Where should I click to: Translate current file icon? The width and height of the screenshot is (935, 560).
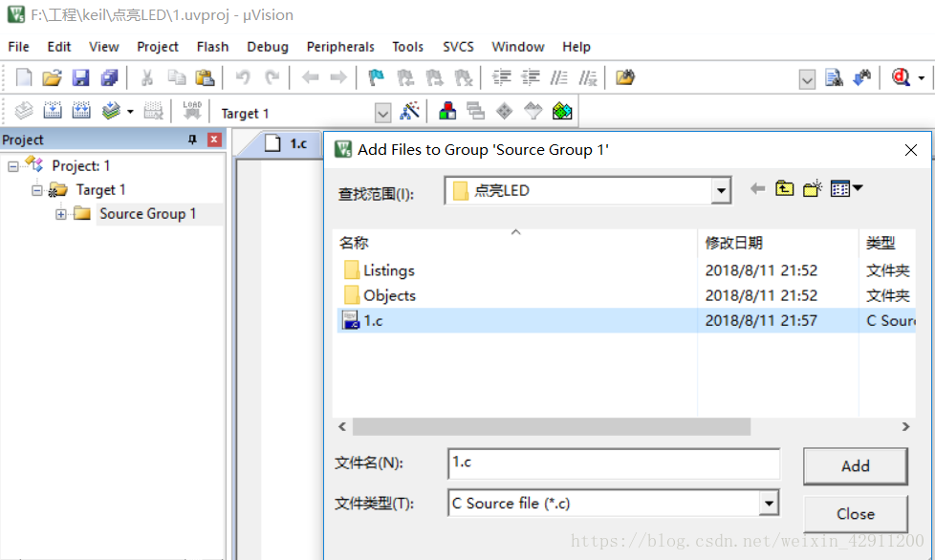pyautogui.click(x=23, y=110)
